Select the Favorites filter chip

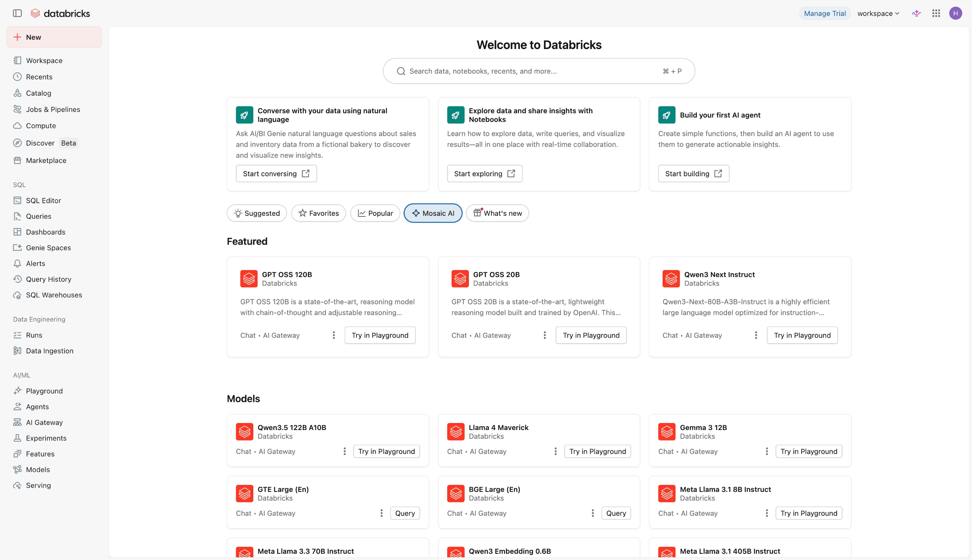[318, 213]
